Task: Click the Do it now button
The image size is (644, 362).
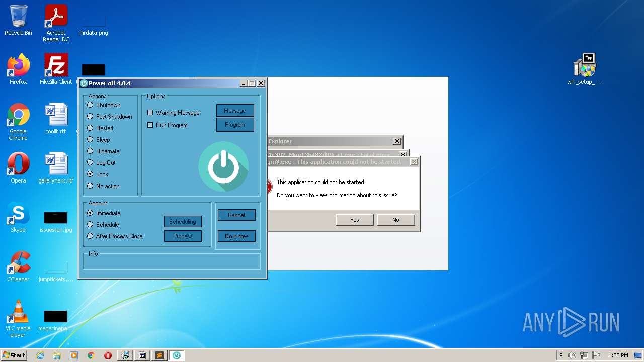Action: [236, 236]
